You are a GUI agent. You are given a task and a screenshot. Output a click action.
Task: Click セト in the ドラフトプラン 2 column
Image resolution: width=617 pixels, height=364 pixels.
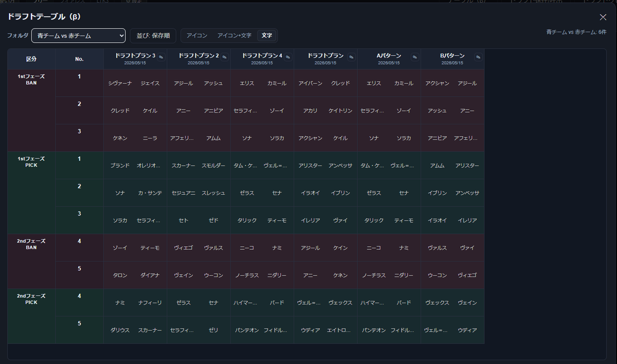coord(184,221)
